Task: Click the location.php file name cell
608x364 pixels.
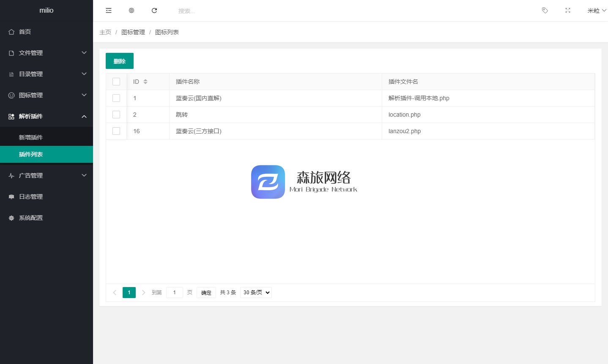Action: click(488, 115)
